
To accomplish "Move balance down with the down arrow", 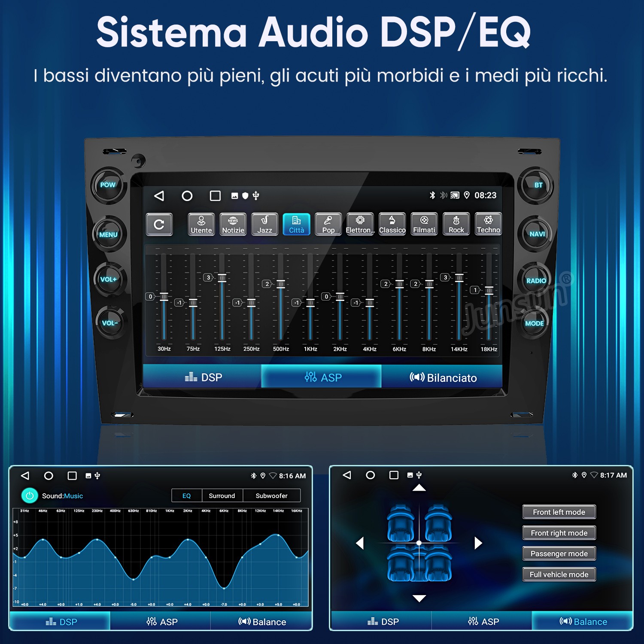I will pyautogui.click(x=419, y=598).
